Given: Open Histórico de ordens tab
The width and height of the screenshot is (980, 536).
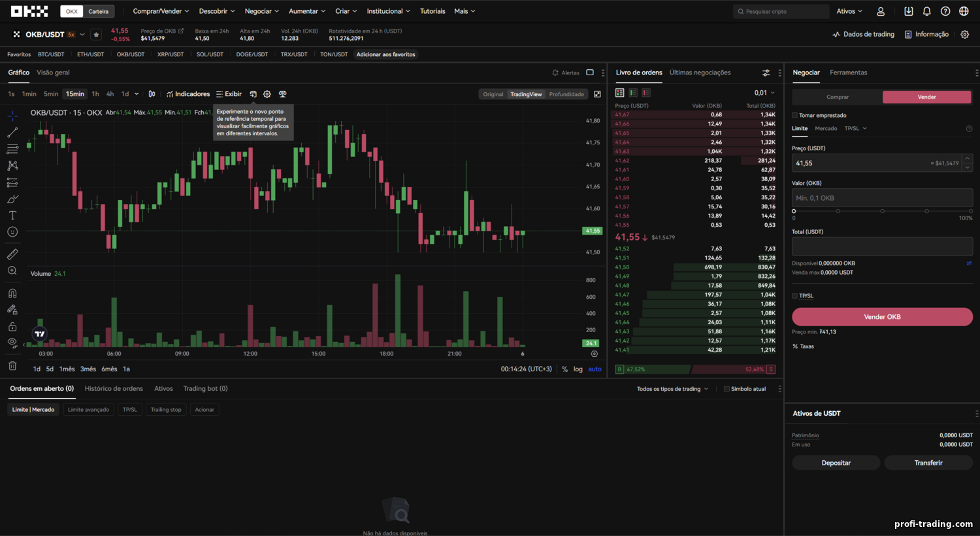Looking at the screenshot, I should tap(114, 388).
